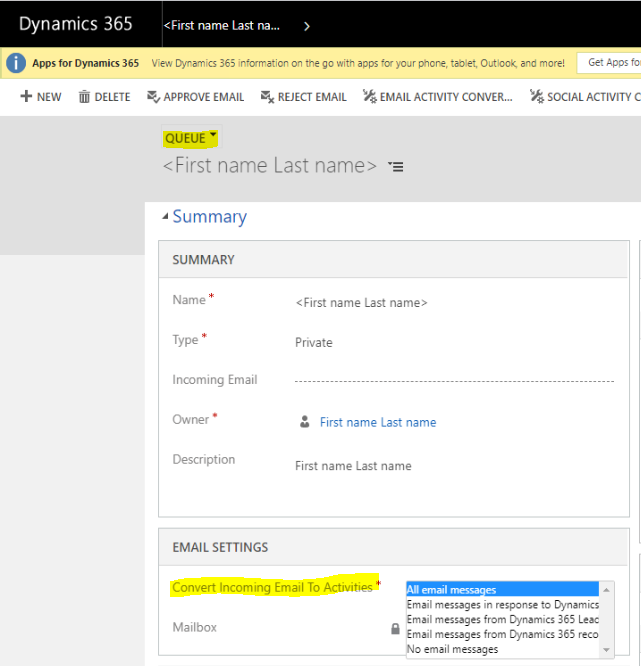Click the blue info icon in banner
This screenshot has height=666, width=641.
(x=16, y=63)
